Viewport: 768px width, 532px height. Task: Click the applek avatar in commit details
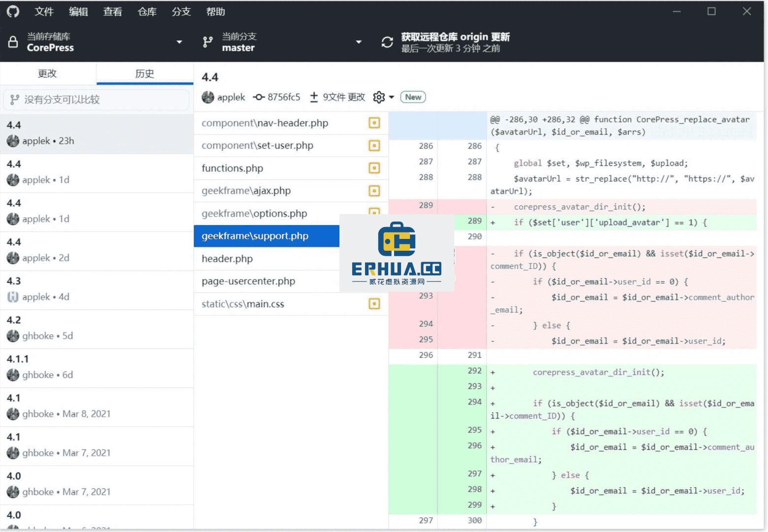coord(208,97)
